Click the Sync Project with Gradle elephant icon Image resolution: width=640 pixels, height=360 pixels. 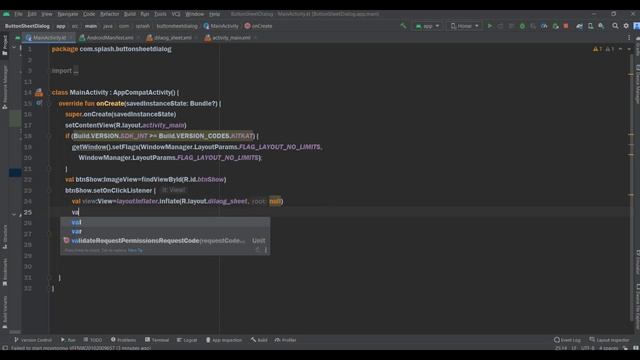click(x=579, y=26)
